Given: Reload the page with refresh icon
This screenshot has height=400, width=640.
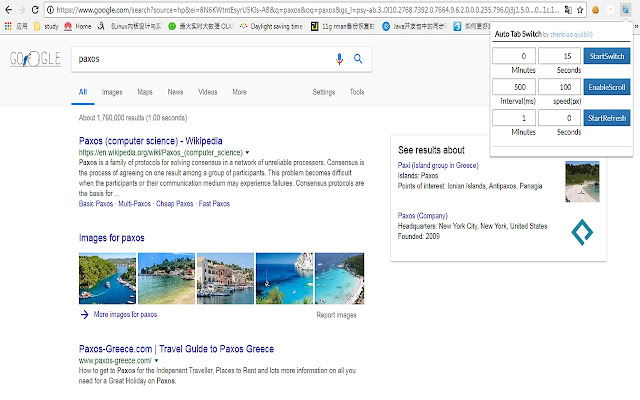Looking at the screenshot, I should tap(35, 10).
